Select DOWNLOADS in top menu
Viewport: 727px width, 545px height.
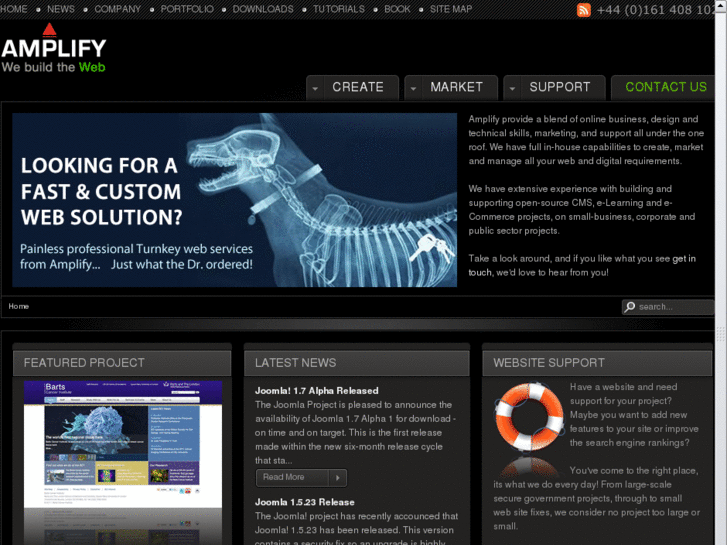263,9
